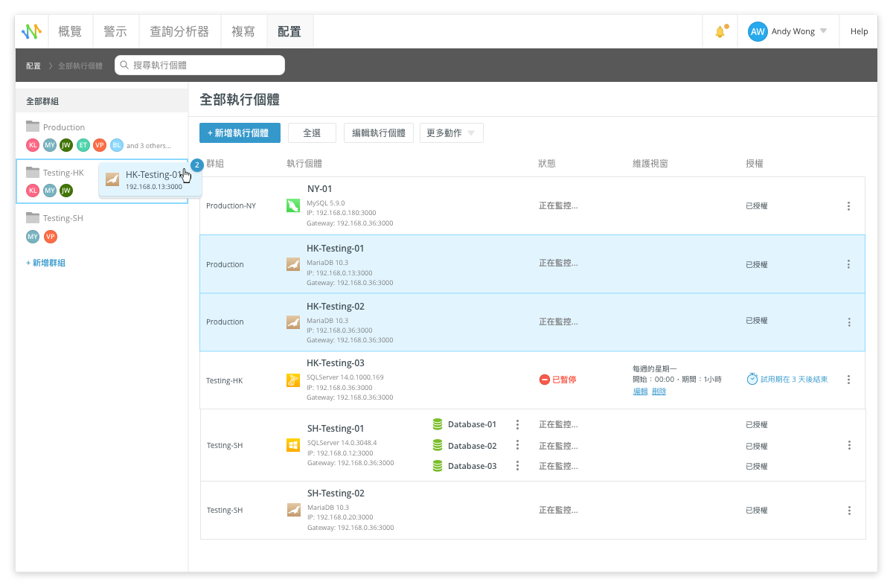This screenshot has width=893, height=588.
Task: Click the 新增群組 link
Action: pyautogui.click(x=45, y=263)
